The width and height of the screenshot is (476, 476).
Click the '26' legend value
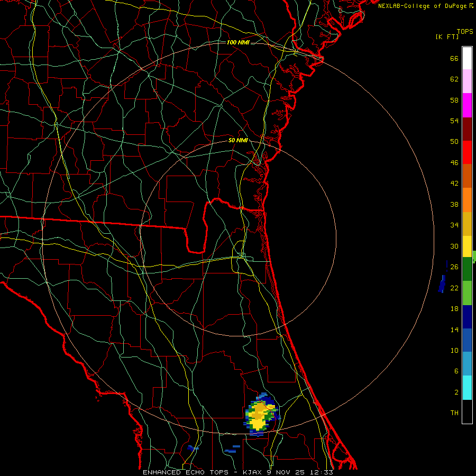click(454, 267)
